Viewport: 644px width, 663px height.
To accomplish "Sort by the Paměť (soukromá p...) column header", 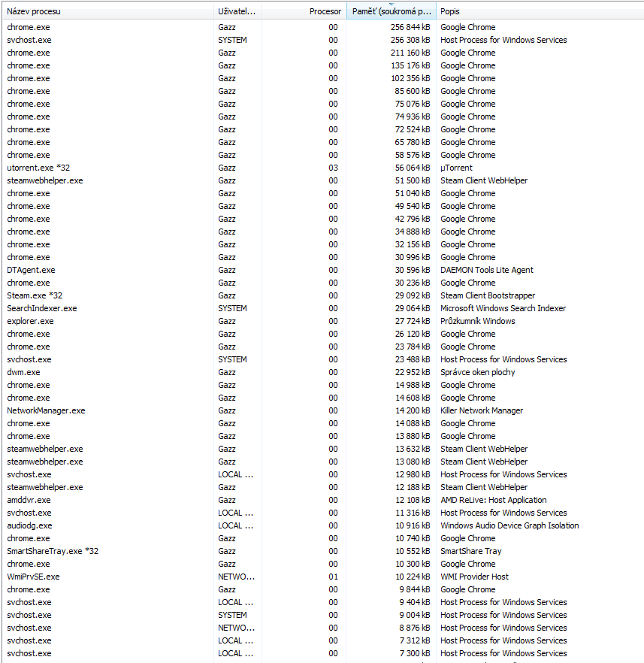I will coord(392,11).
